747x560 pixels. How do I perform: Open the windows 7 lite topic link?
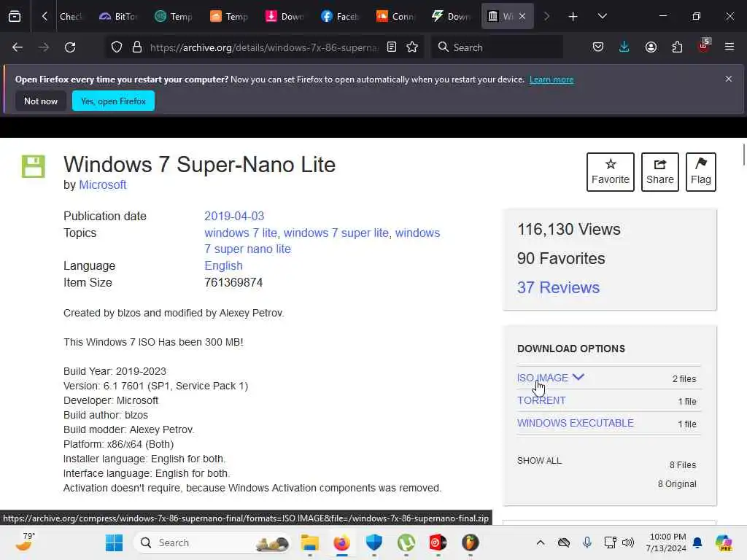pos(241,233)
